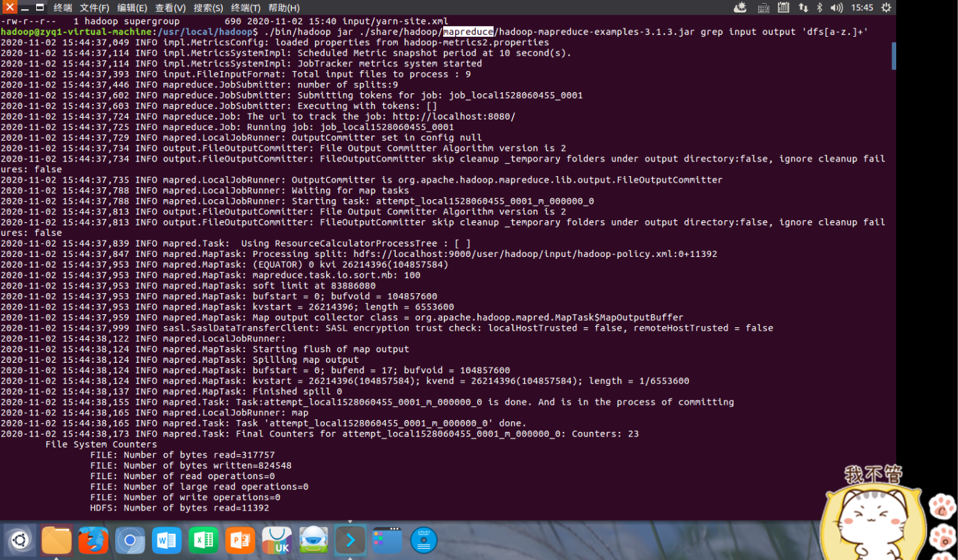Click the 'soft limit at 83886080' line
This screenshot has height=560, width=958.
tap(188, 285)
